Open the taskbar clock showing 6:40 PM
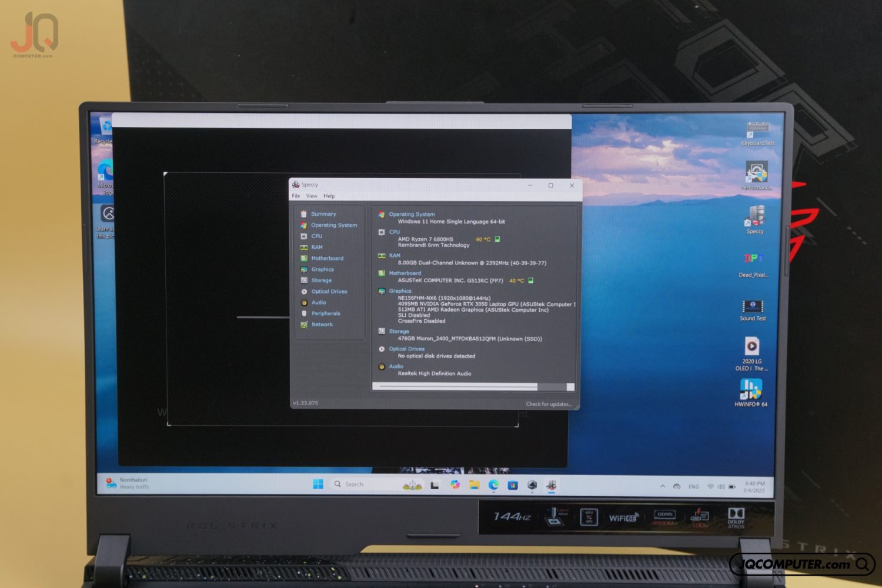This screenshot has width=882, height=588. pyautogui.click(x=754, y=487)
